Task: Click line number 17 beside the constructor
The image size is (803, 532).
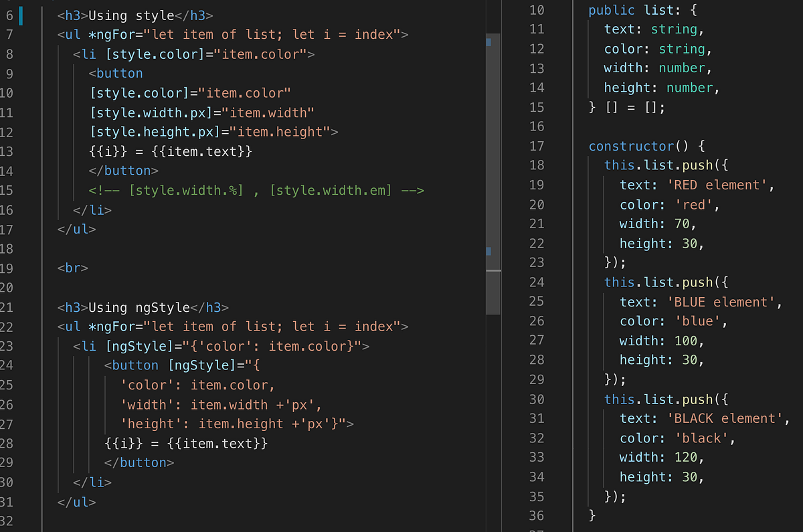Action: [x=537, y=146]
